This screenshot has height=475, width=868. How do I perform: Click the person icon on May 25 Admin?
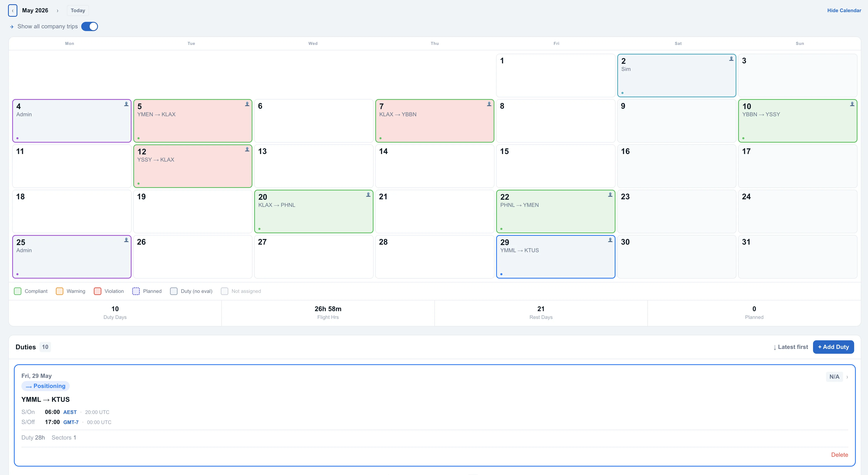(x=126, y=240)
